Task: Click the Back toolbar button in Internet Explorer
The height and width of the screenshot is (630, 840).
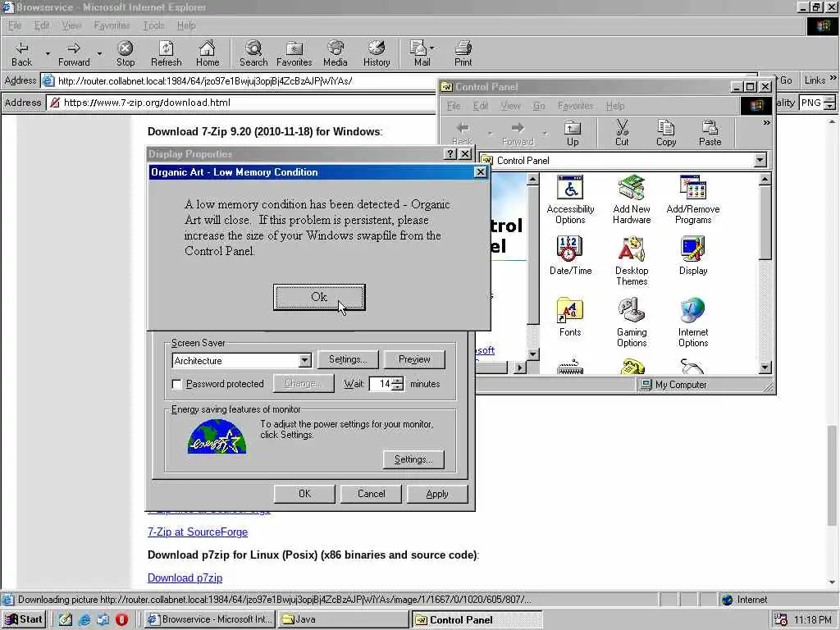Action: click(21, 54)
